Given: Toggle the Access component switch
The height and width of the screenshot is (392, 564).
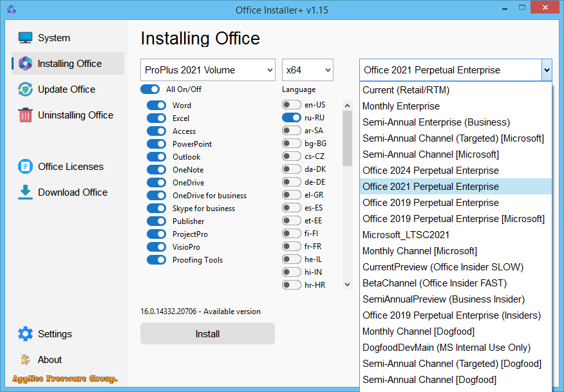Looking at the screenshot, I should [156, 131].
